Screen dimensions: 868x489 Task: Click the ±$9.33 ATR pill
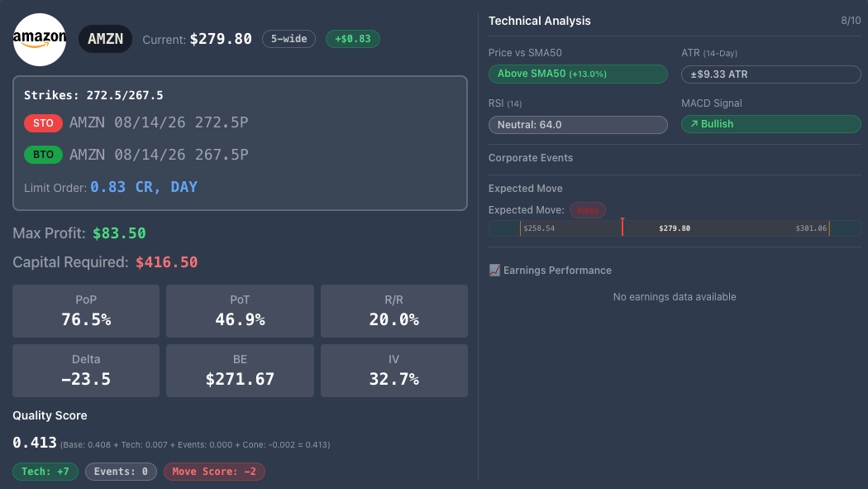point(771,74)
